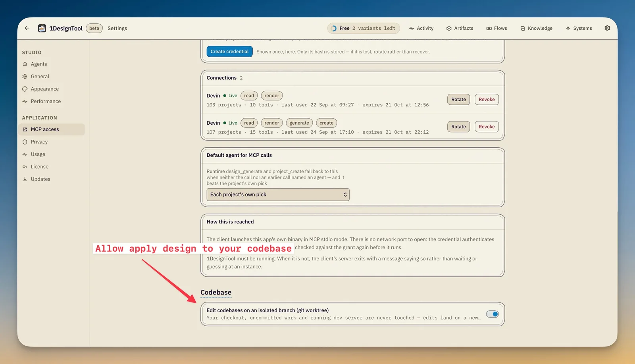Click the Flows icon in header
This screenshot has height=364, width=635.
click(489, 29)
